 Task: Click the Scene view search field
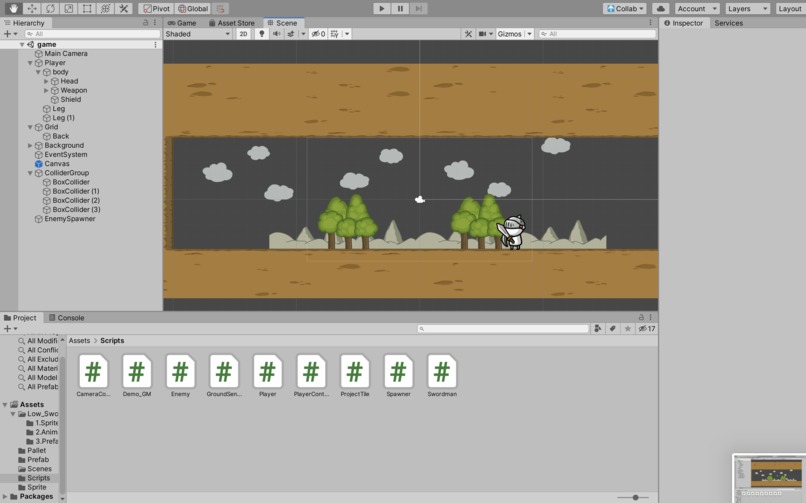coord(597,34)
